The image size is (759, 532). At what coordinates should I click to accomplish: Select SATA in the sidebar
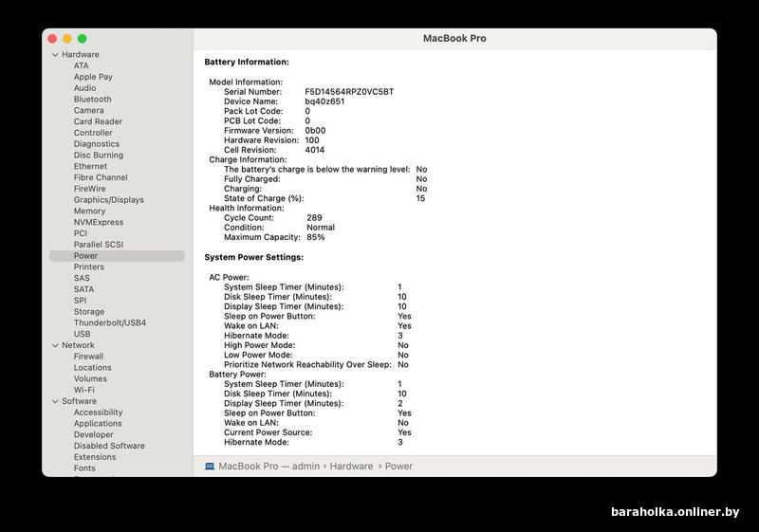tap(83, 289)
